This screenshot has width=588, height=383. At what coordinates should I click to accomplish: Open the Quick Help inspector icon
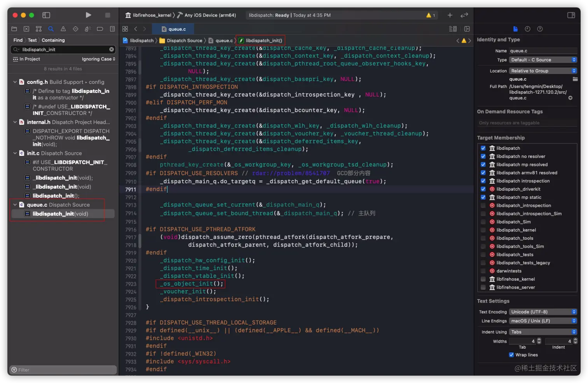pos(540,29)
